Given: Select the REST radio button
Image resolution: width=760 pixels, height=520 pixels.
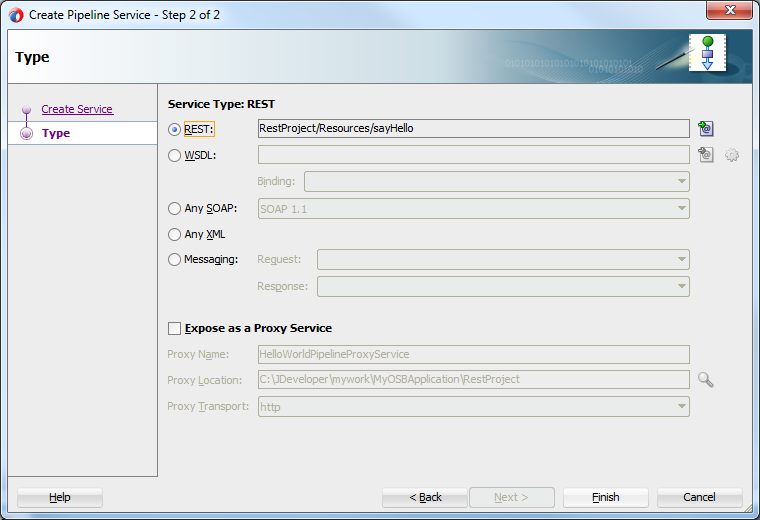Looking at the screenshot, I should point(174,129).
